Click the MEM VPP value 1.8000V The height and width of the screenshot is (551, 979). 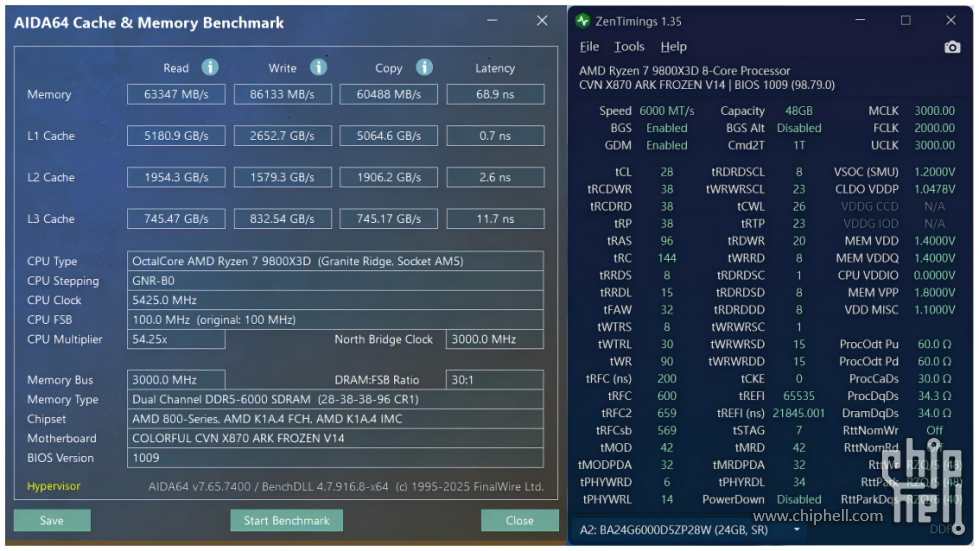(x=934, y=292)
